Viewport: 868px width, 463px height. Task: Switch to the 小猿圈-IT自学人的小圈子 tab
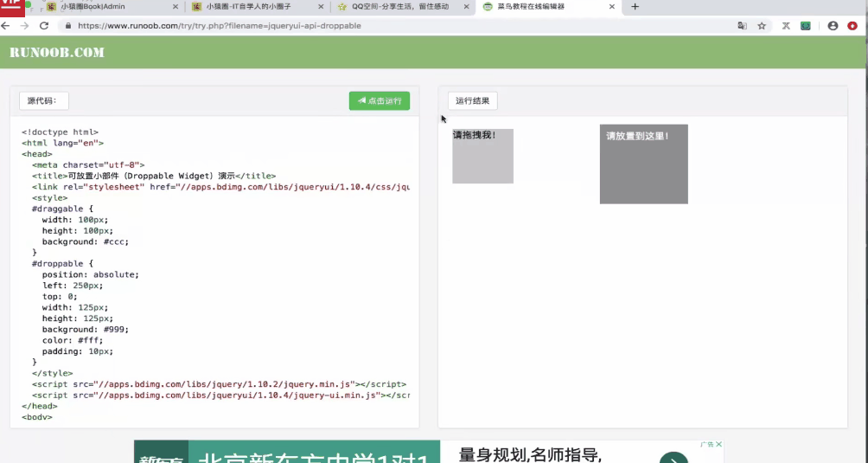[x=255, y=7]
